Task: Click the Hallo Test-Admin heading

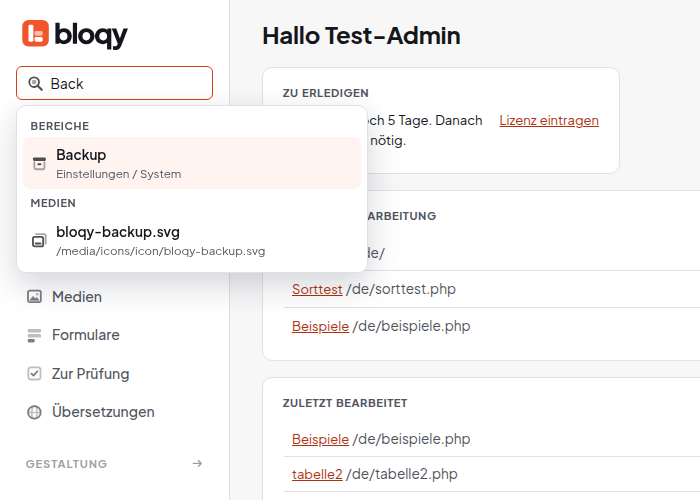Action: click(x=361, y=36)
